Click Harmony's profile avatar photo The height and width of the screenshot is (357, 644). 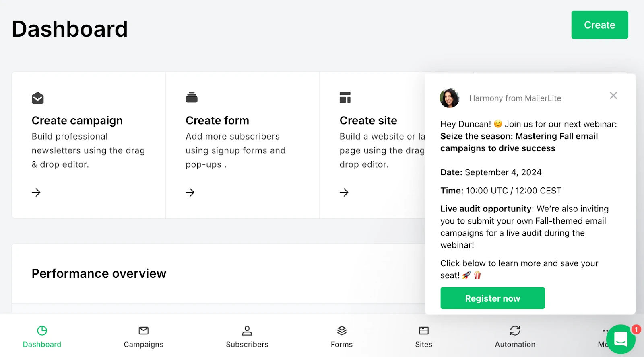450,98
